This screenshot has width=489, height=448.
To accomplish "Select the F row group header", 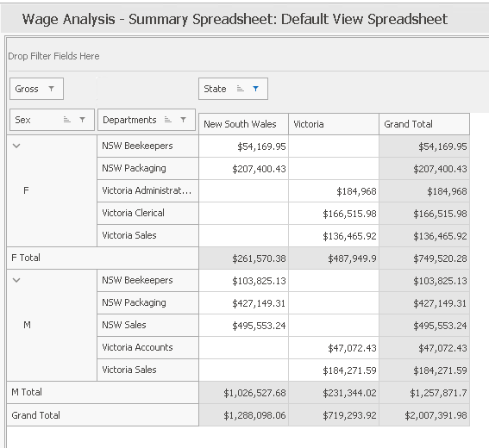I will [52, 190].
